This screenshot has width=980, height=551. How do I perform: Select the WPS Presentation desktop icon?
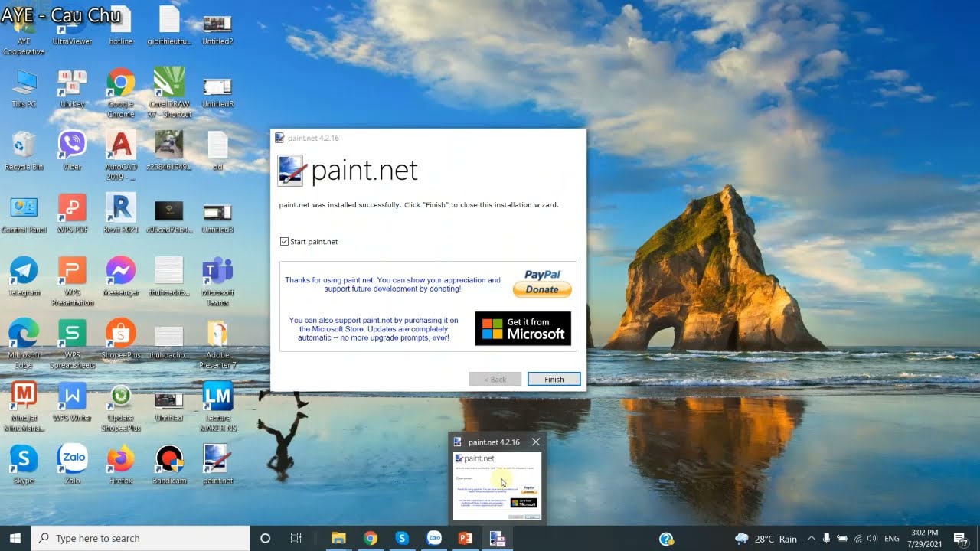click(x=72, y=281)
